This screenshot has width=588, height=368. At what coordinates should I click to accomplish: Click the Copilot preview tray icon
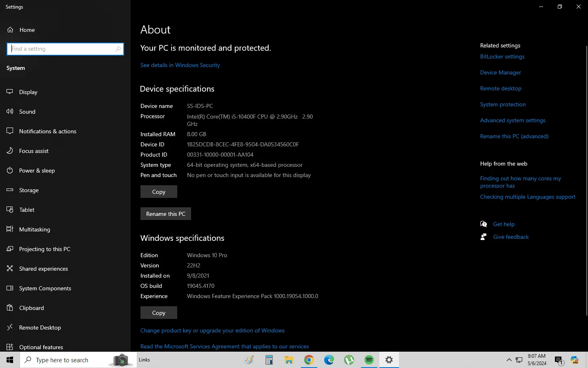coord(575,360)
